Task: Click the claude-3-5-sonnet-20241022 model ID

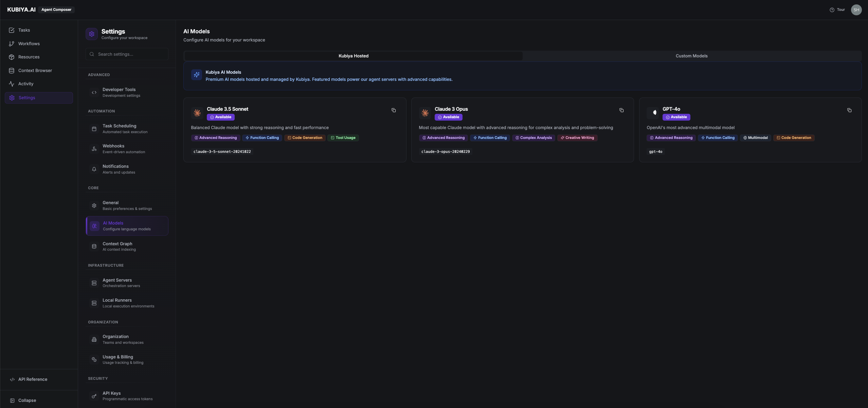Action: click(x=222, y=152)
